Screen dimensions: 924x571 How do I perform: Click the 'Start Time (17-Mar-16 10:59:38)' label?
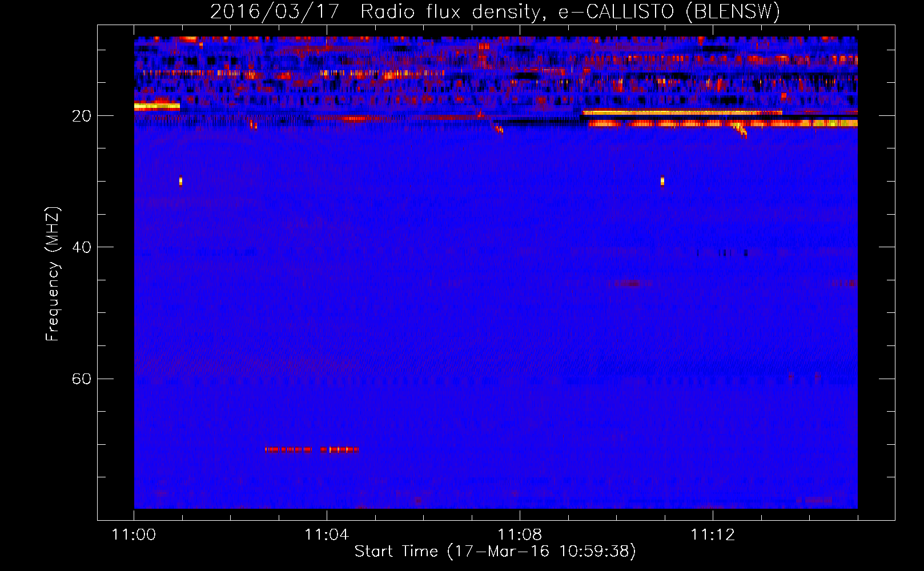tap(495, 552)
